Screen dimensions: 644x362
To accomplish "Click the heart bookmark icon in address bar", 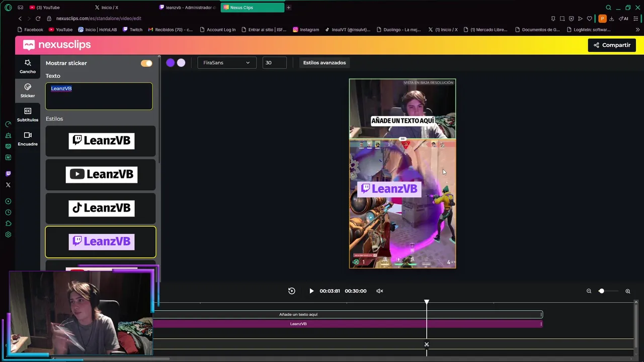I will click(x=589, y=19).
